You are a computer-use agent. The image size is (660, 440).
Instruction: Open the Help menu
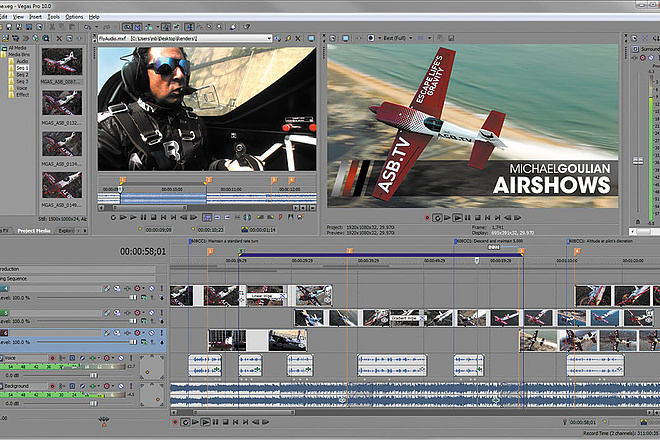(94, 17)
